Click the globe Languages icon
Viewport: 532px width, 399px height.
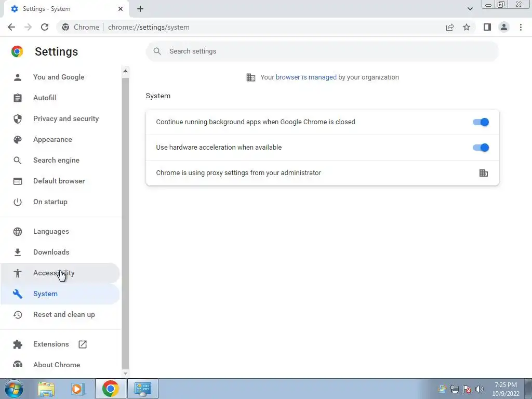[18, 231]
